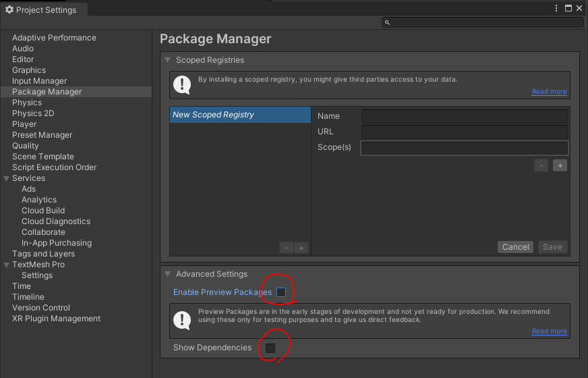The height and width of the screenshot is (378, 588).
Task: Select Time settings
Action: tap(22, 286)
